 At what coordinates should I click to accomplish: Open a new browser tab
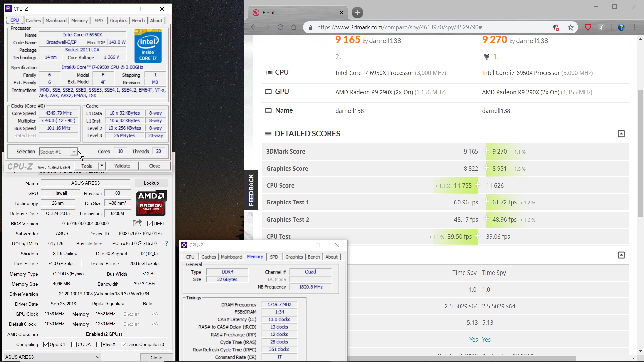click(357, 13)
